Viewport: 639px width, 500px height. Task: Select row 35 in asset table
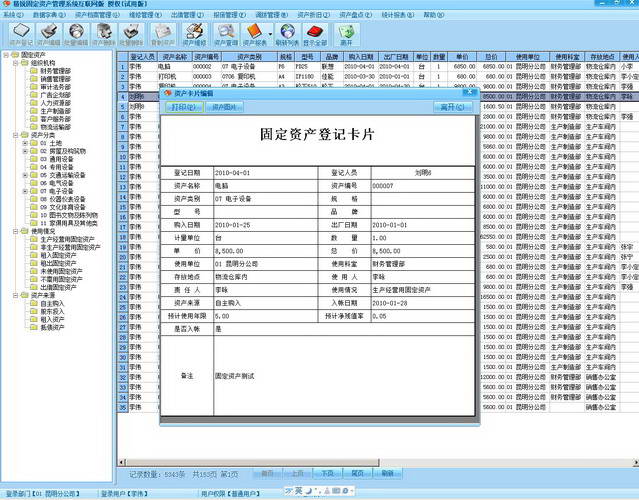pyautogui.click(x=122, y=407)
